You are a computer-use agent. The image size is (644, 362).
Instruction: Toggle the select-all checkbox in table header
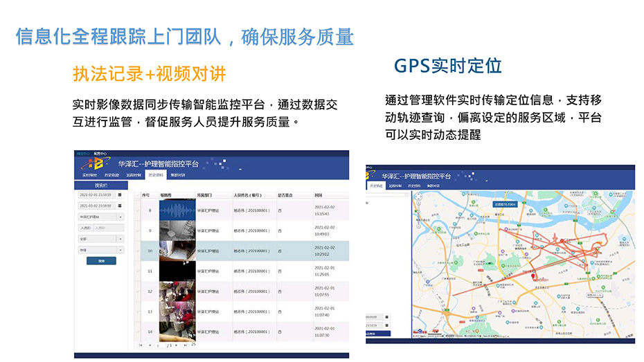click(138, 196)
